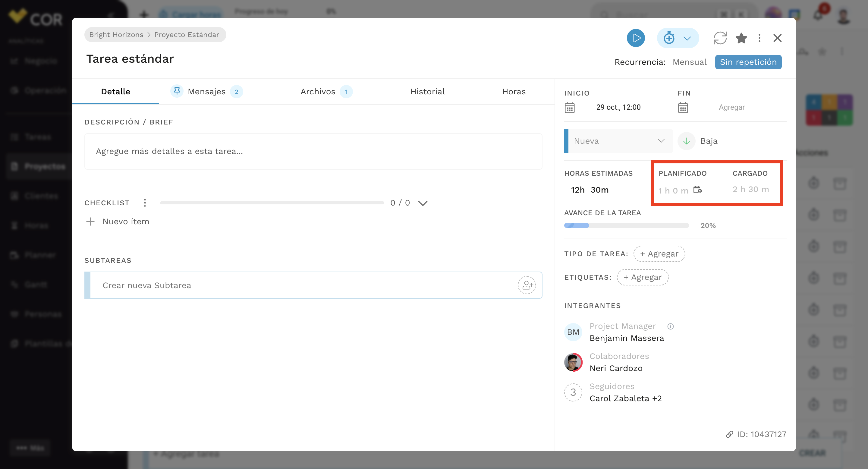
Task: Close the task modal
Action: [777, 38]
